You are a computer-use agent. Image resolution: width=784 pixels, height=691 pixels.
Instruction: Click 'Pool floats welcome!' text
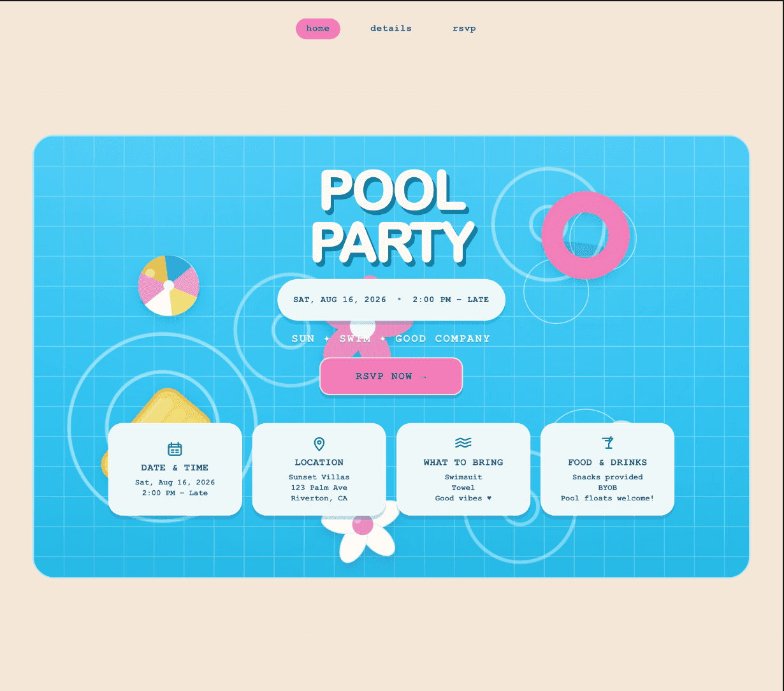(x=607, y=498)
